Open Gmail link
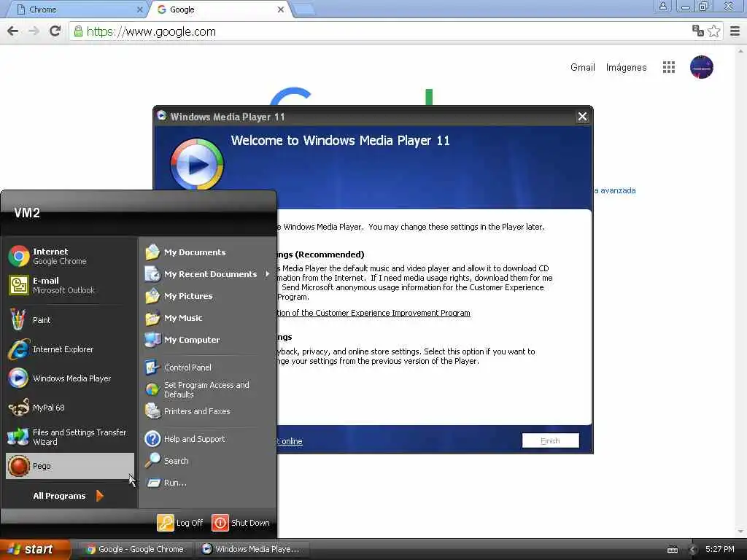The image size is (747, 560). (x=583, y=67)
